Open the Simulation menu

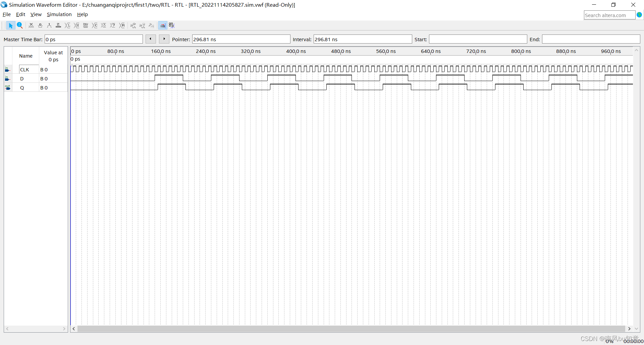coord(59,14)
